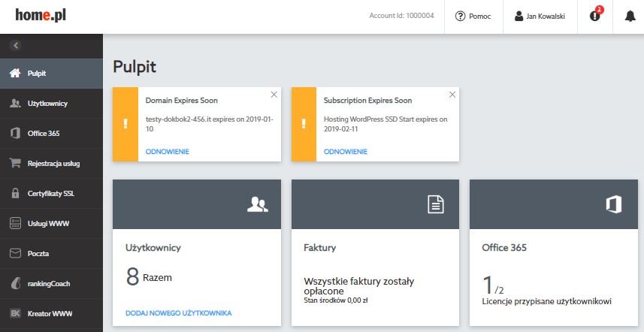
Task: Click the rankingCoach logo icon
Action: point(16,284)
